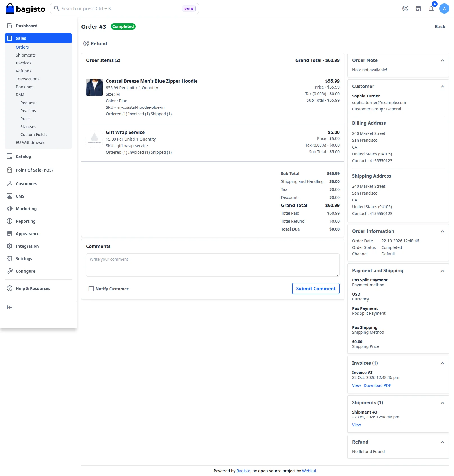Collapse the Payment and Shipping panel
The image size is (454, 476).
click(x=442, y=271)
